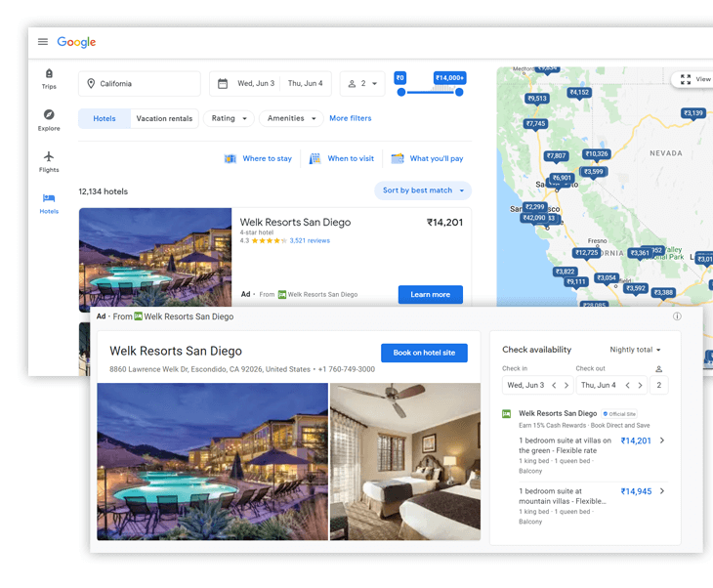Open Explore in the sidebar
The height and width of the screenshot is (588, 713).
pos(49,120)
